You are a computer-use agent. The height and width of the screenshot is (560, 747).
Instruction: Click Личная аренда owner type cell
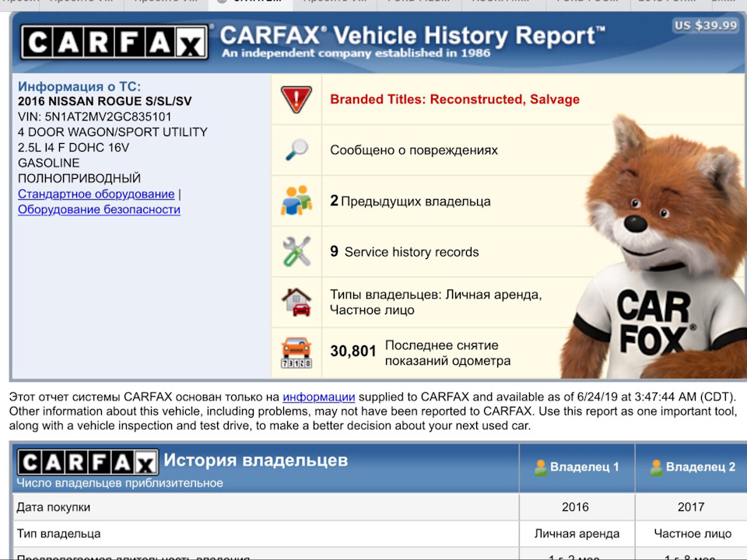(577, 534)
